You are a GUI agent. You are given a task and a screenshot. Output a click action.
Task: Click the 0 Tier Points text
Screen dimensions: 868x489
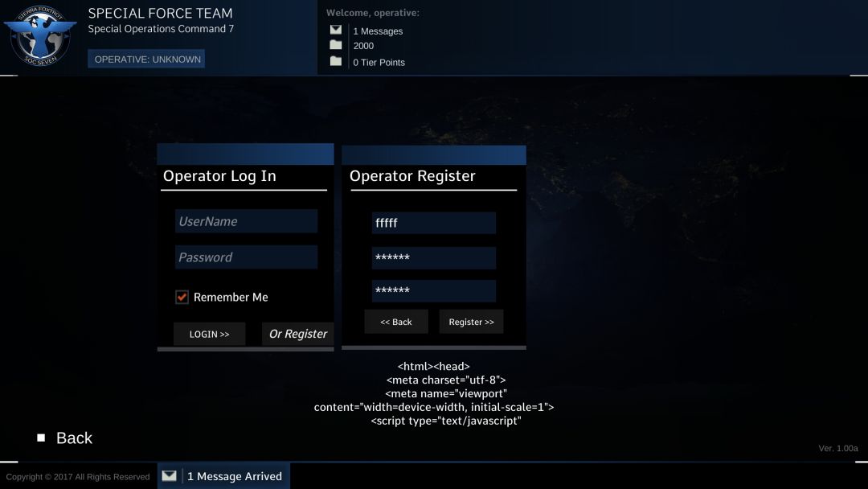pyautogui.click(x=379, y=63)
